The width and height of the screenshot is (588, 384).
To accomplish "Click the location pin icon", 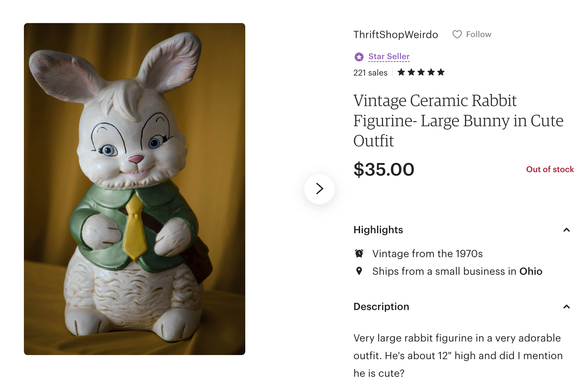I will (359, 271).
